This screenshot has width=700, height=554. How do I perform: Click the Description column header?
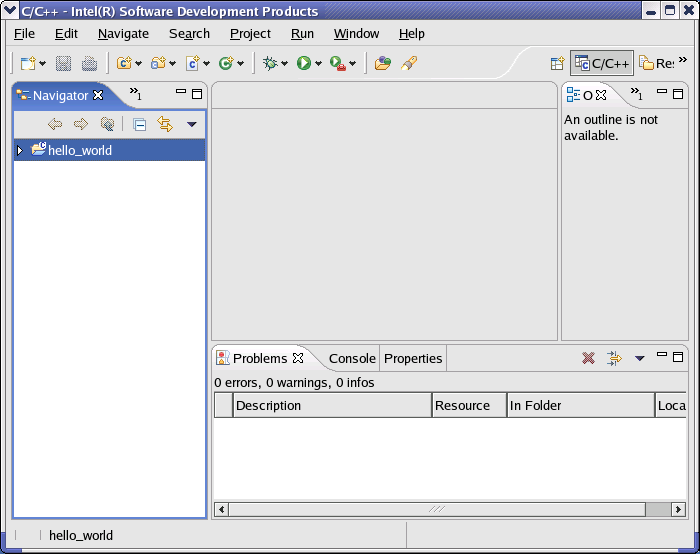click(332, 405)
